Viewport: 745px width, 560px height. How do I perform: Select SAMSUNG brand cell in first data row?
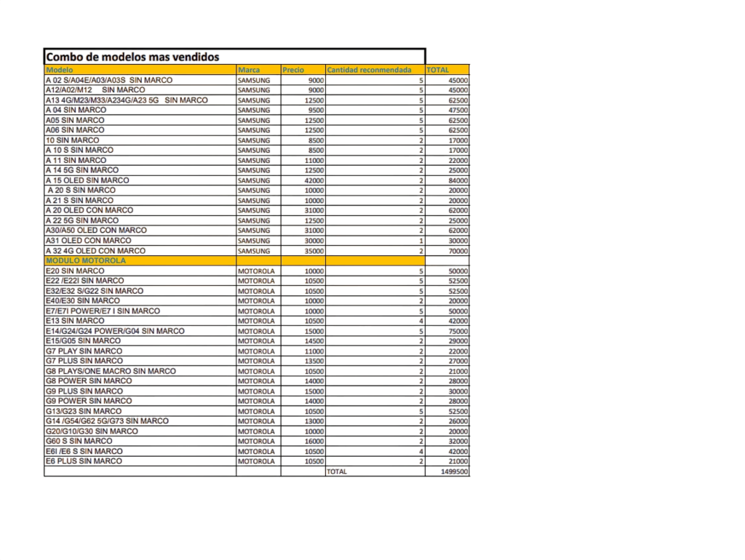coord(258,80)
